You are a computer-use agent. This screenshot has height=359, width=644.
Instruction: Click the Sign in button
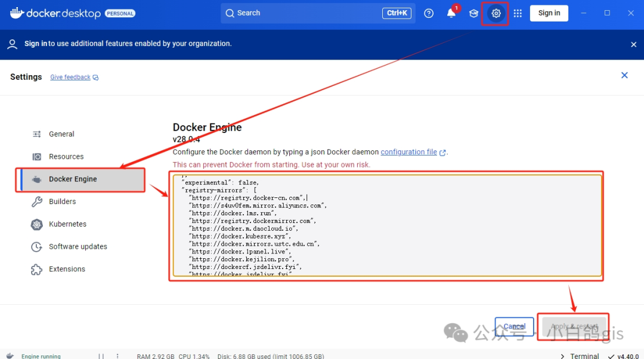(549, 13)
